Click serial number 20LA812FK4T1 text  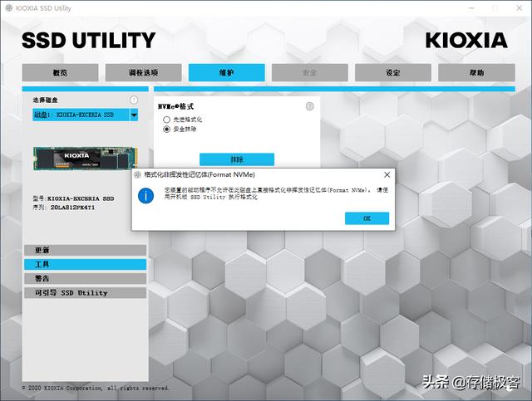point(72,208)
